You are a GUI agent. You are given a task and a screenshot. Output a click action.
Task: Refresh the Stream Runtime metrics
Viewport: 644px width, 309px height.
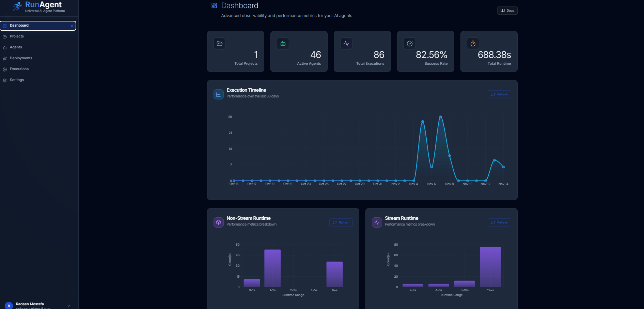coord(499,222)
